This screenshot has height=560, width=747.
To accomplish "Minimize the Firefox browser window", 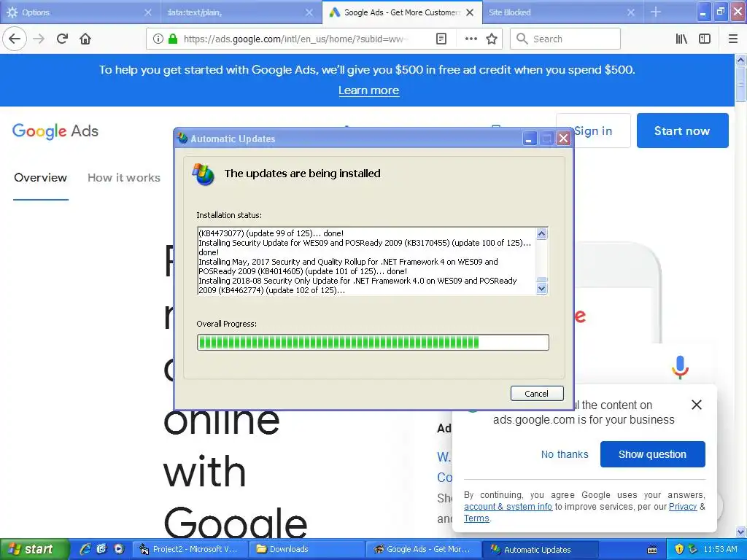I will click(x=703, y=12).
